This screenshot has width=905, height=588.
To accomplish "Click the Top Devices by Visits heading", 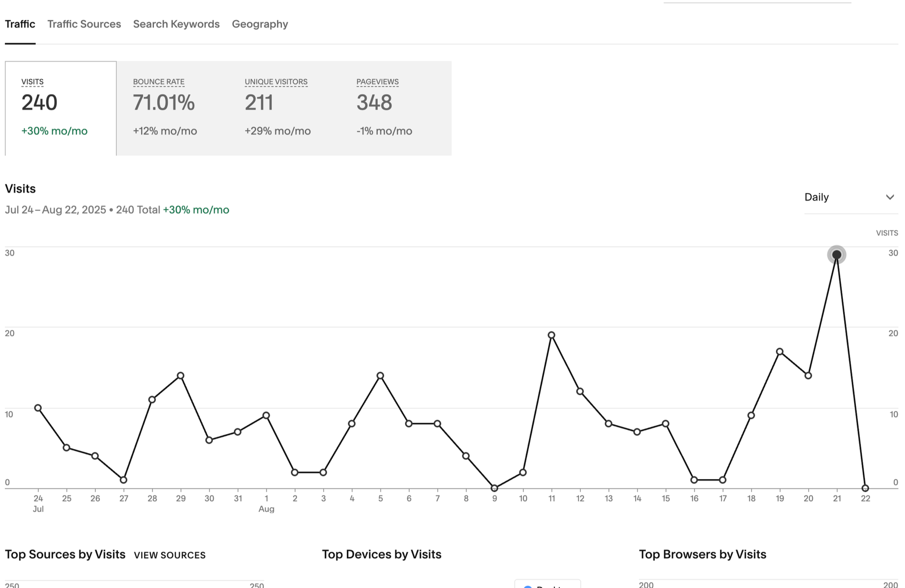I will [381, 554].
